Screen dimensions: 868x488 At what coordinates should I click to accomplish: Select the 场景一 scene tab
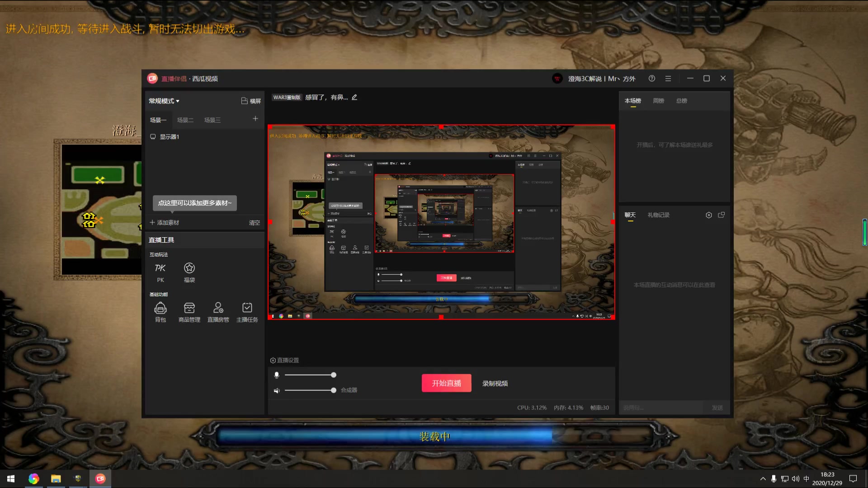[x=158, y=120]
